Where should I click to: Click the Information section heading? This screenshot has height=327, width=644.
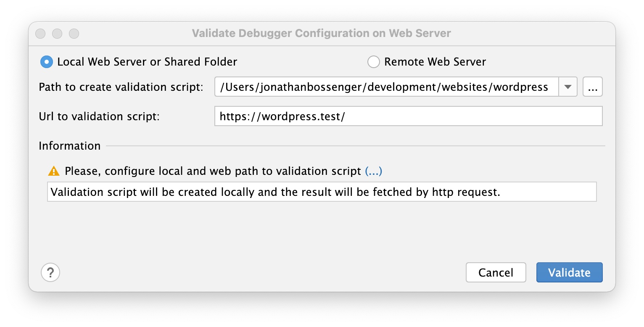click(x=70, y=146)
